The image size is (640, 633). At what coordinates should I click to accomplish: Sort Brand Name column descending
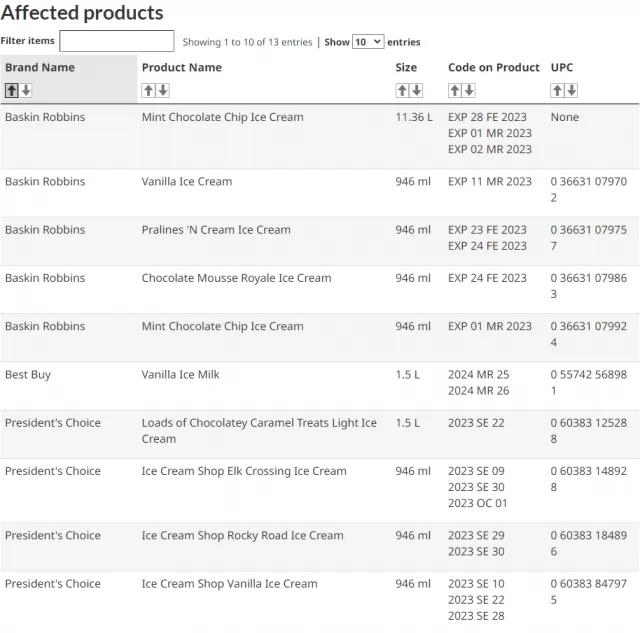coord(26,90)
